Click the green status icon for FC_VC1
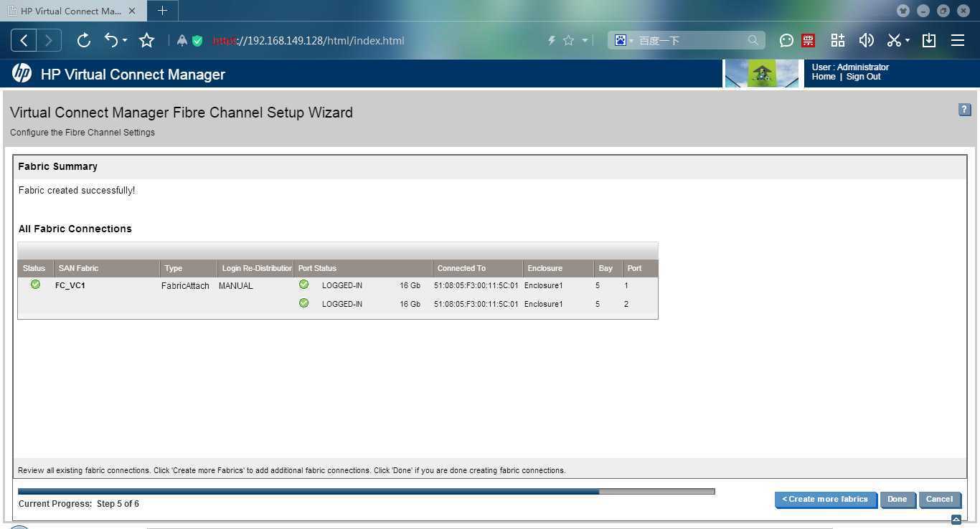Viewport: 980px width, 529px height. pyautogui.click(x=35, y=285)
